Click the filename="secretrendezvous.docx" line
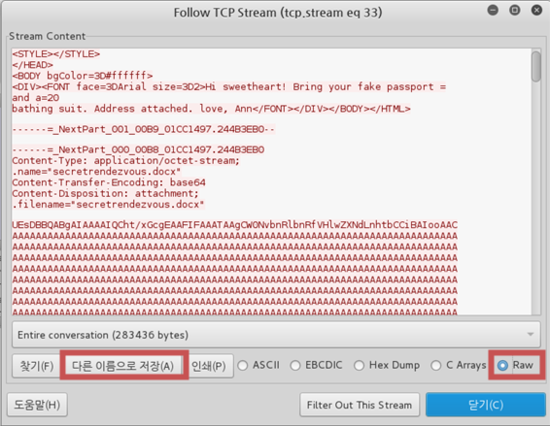 pyautogui.click(x=108, y=204)
